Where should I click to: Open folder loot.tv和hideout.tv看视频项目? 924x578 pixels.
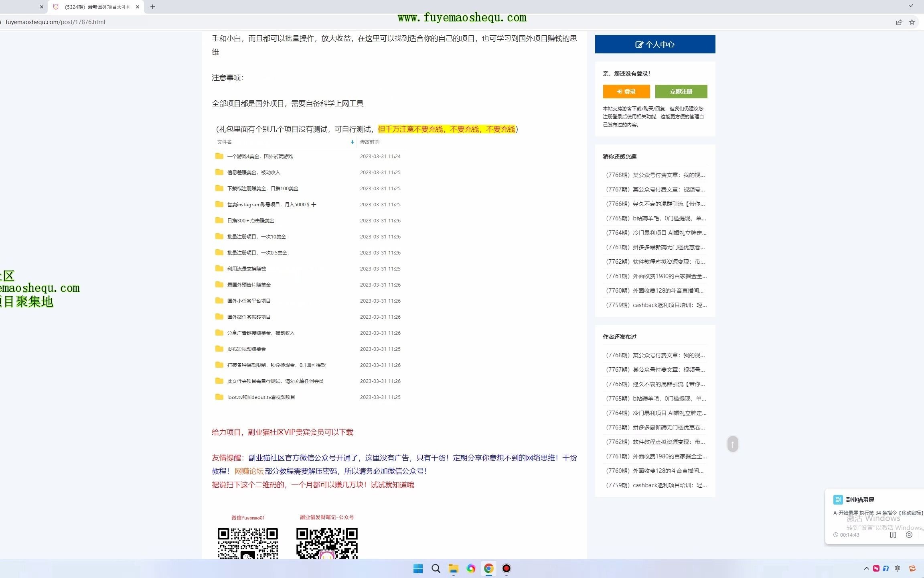(x=261, y=397)
